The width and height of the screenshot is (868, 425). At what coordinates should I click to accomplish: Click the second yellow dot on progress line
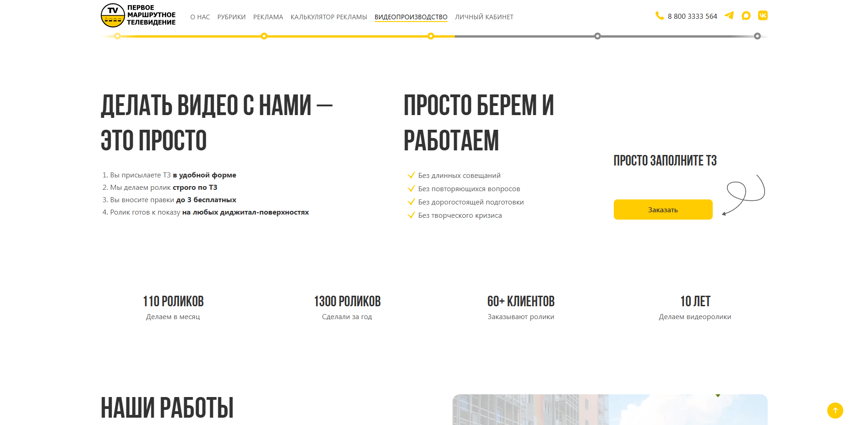[264, 36]
